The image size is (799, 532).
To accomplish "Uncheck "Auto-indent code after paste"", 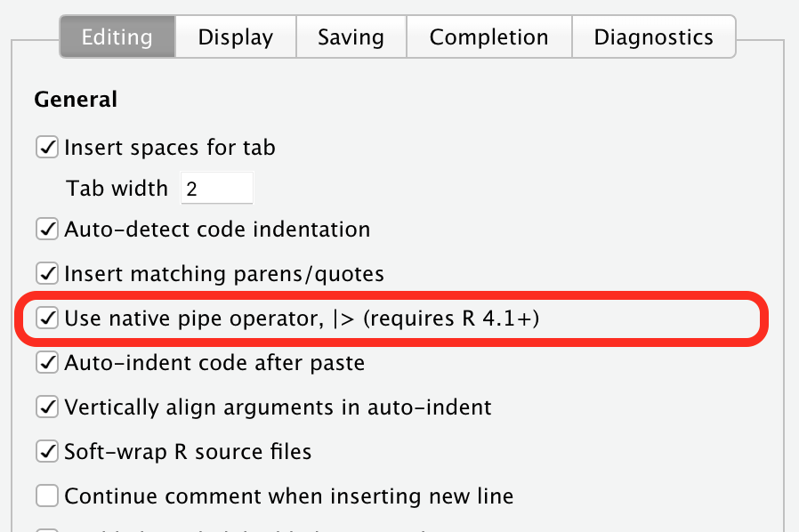I will click(x=46, y=362).
